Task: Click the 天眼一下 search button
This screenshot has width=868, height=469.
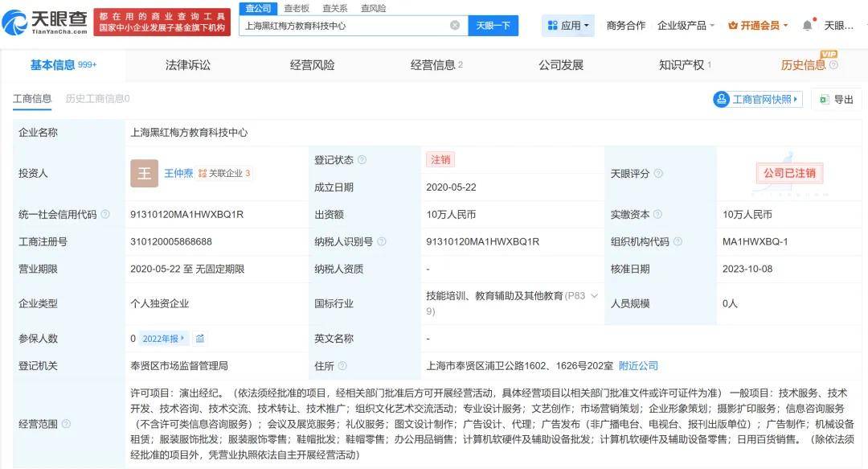Action: coord(493,26)
